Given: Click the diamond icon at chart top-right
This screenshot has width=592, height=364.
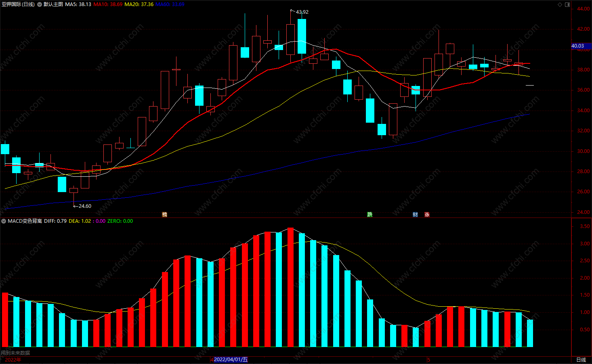Looking at the screenshot, I should (x=560, y=4).
